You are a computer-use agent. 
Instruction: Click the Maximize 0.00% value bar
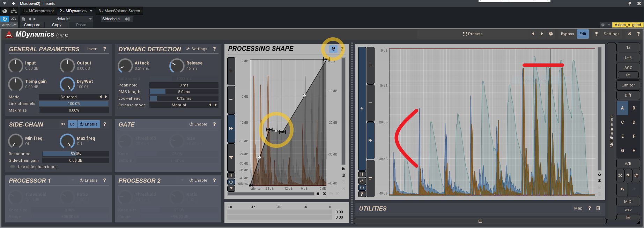point(74,110)
